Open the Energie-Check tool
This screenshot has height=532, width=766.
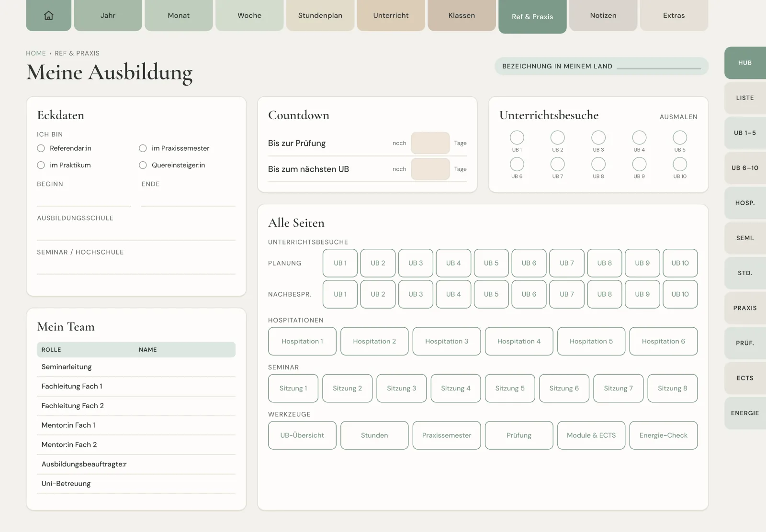664,435
